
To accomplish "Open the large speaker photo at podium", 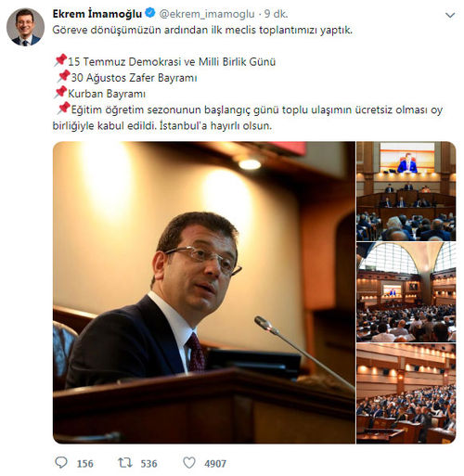I will [x=204, y=292].
